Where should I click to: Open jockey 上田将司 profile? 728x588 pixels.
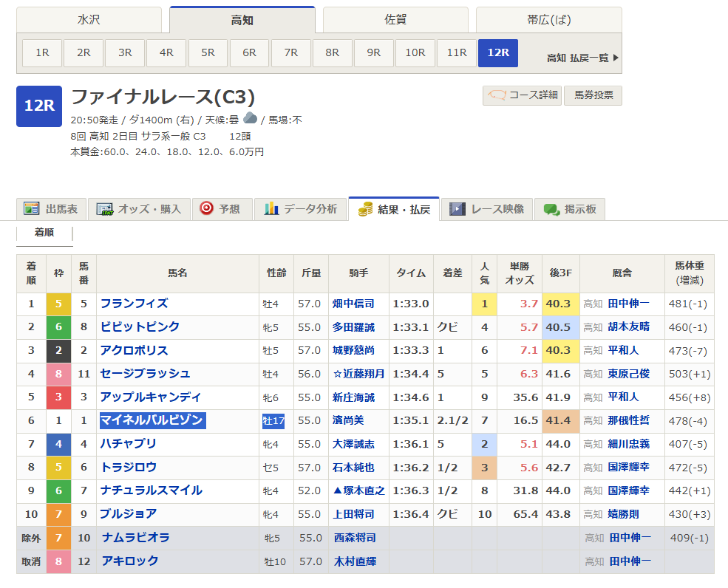click(353, 514)
